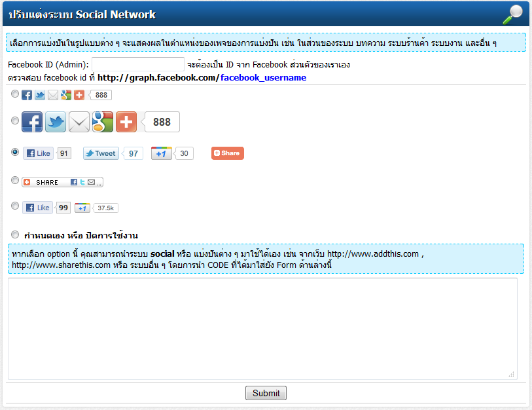Click the large email envelope icon
532x410 pixels.
79,122
